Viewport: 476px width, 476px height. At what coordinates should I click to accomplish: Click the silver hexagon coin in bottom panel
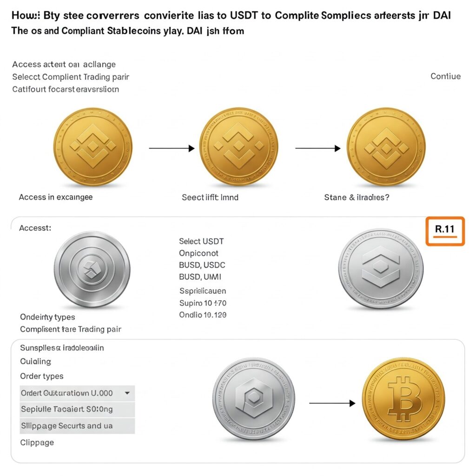[254, 398]
